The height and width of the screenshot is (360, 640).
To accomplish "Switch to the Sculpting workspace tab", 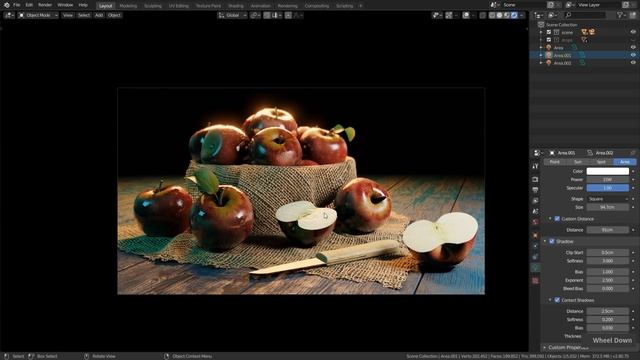I will 153,6.
